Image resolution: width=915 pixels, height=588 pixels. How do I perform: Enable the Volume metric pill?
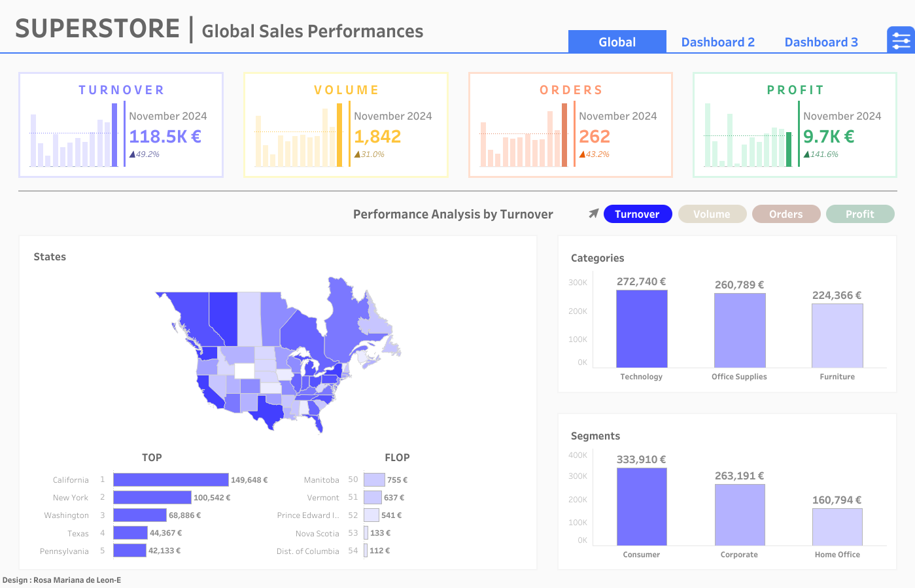[x=712, y=214]
